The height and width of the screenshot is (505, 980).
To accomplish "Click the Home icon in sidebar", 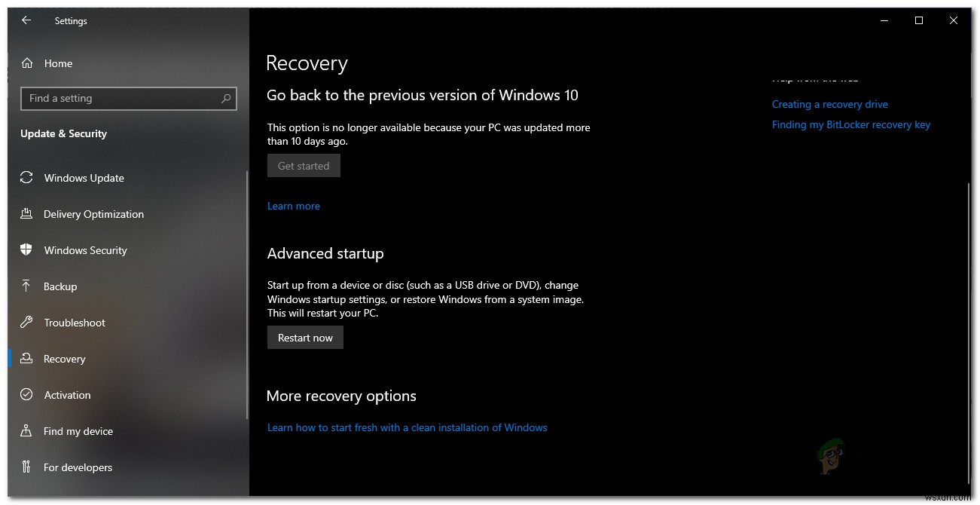I will click(27, 63).
